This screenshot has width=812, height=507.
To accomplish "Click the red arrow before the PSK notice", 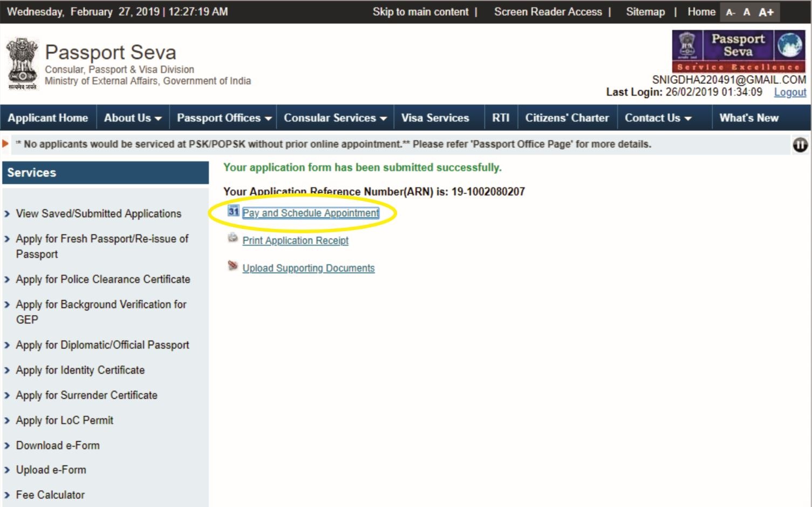I will pos(6,144).
